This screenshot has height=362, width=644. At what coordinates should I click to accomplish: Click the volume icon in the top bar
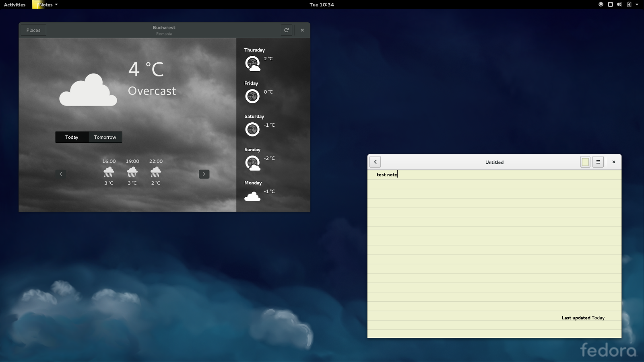click(619, 4)
